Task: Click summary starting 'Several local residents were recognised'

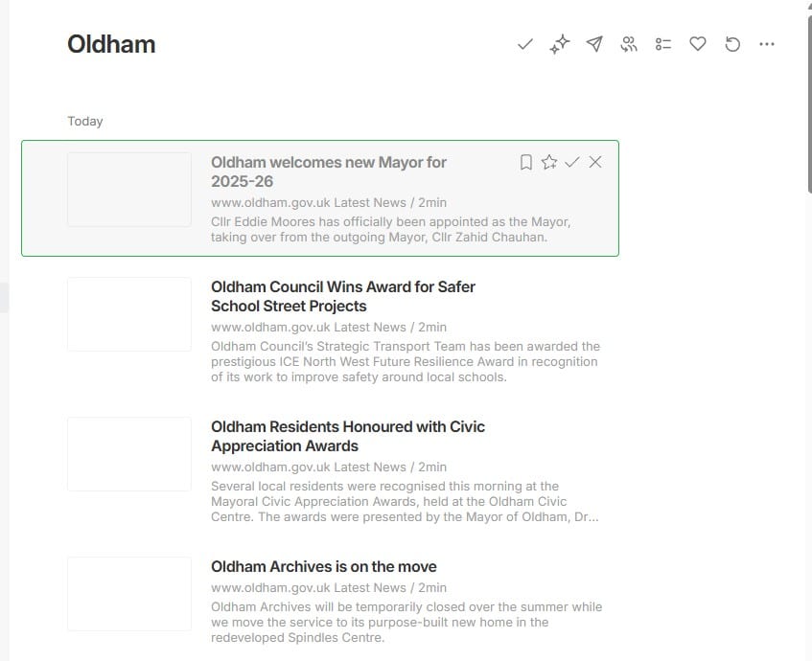Action: tap(405, 502)
